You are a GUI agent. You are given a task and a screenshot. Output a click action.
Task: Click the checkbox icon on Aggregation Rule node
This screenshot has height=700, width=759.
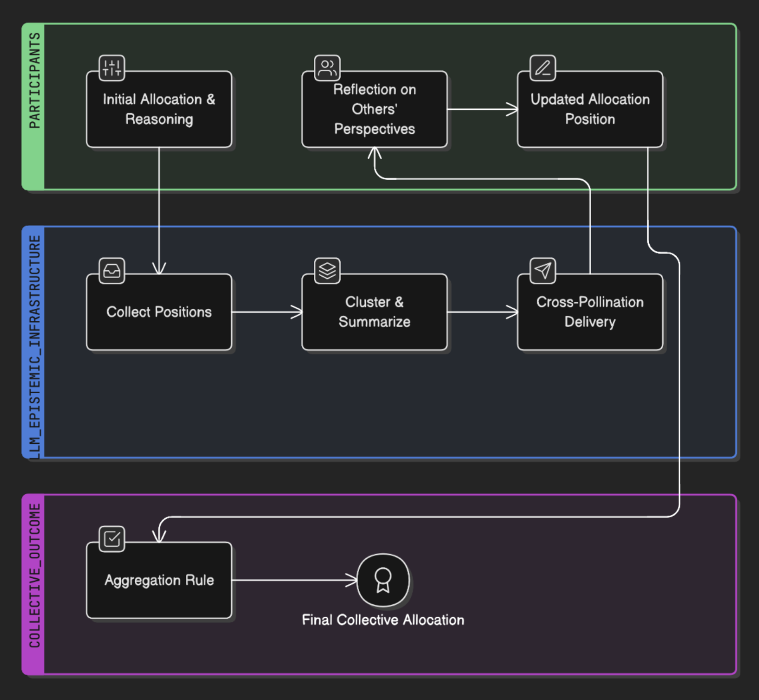112,539
